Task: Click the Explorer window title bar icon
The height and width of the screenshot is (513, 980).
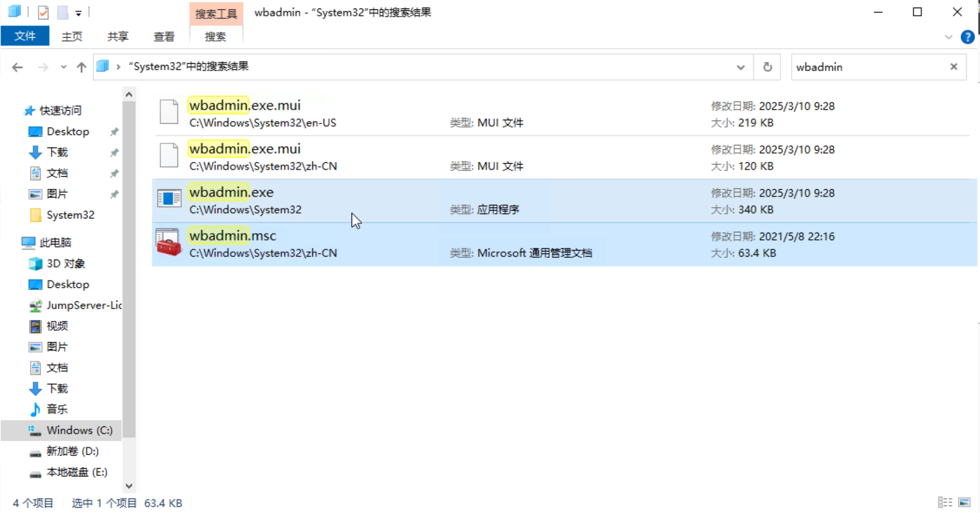Action: (14, 12)
